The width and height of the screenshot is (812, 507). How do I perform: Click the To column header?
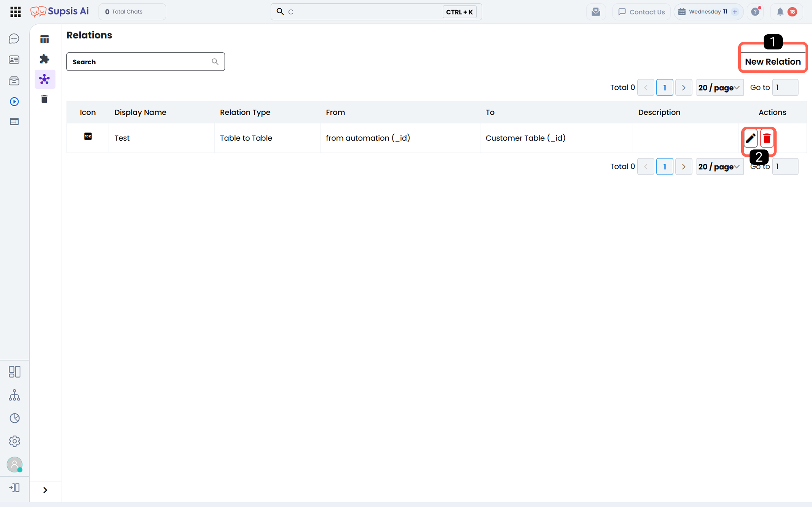[x=490, y=112]
